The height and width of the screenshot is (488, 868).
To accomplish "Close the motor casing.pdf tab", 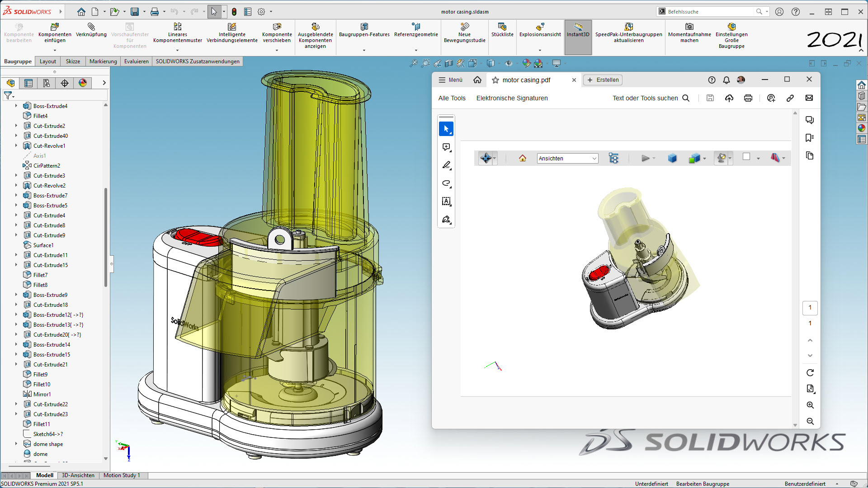I will tap(574, 80).
